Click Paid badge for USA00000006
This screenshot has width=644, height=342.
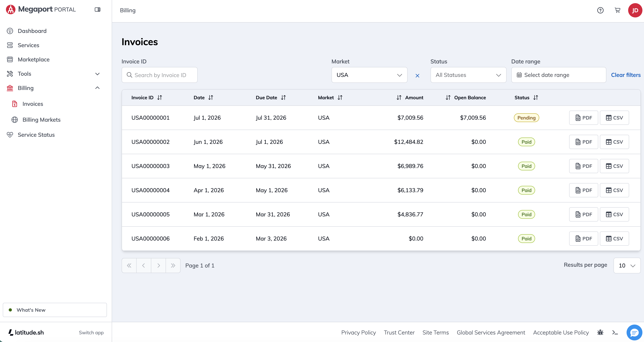pyautogui.click(x=527, y=239)
